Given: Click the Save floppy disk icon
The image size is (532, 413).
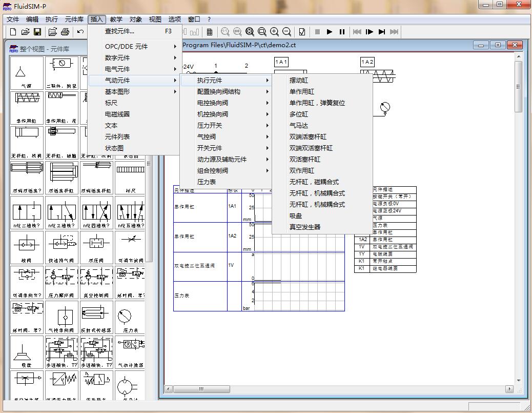Looking at the screenshot, I should tap(37, 32).
